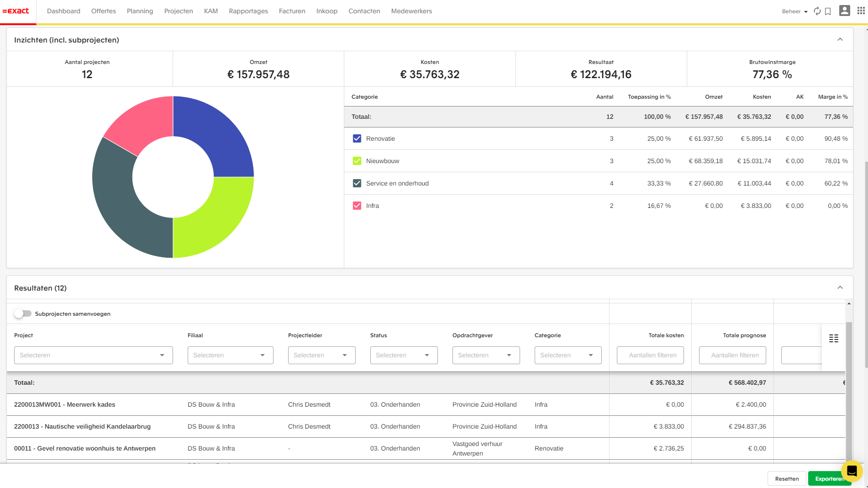
Task: Click total prognose € 568.402,97
Action: pos(747,382)
